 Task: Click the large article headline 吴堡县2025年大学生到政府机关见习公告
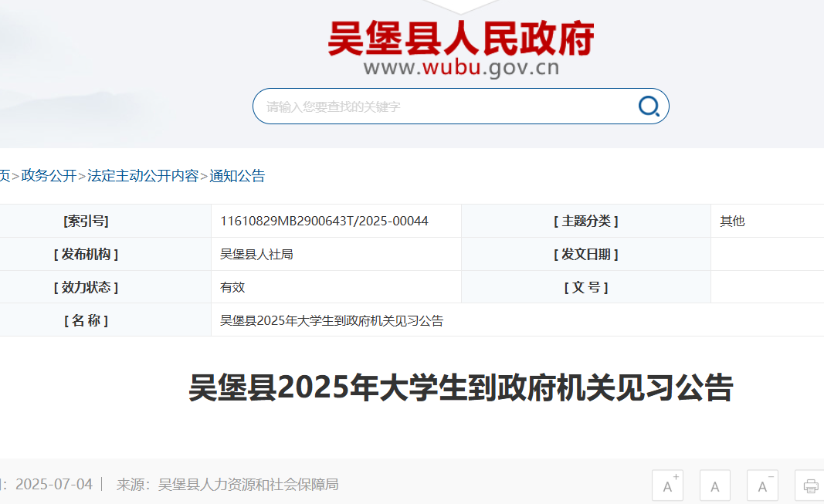click(461, 388)
